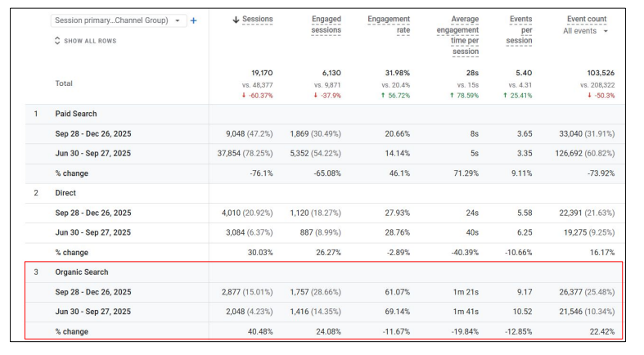Click Direct % change sessions value 30.03%
Viewport: 644px width, 355px height.
tap(260, 253)
